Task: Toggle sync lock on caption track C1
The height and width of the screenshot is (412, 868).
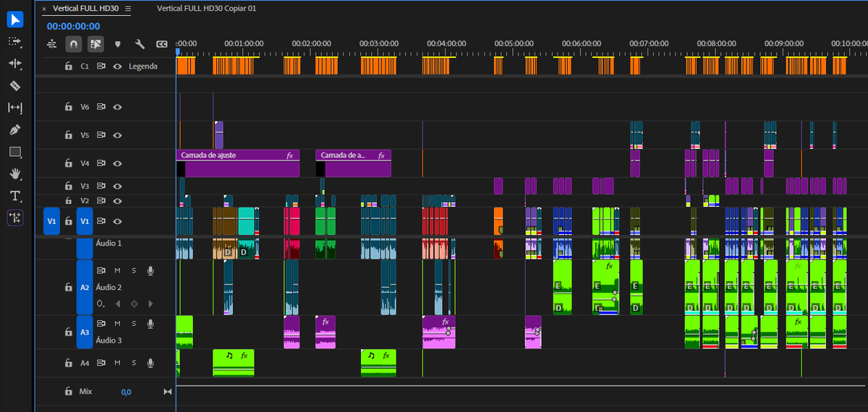Action: (x=101, y=66)
